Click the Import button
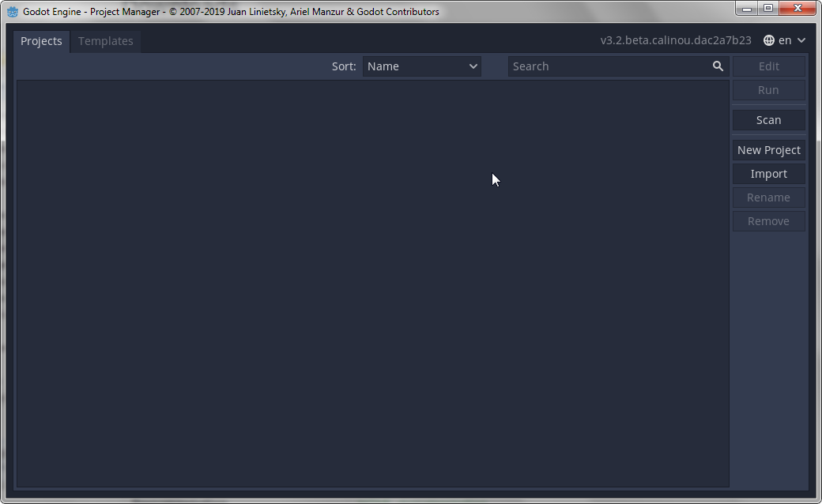 pos(768,174)
